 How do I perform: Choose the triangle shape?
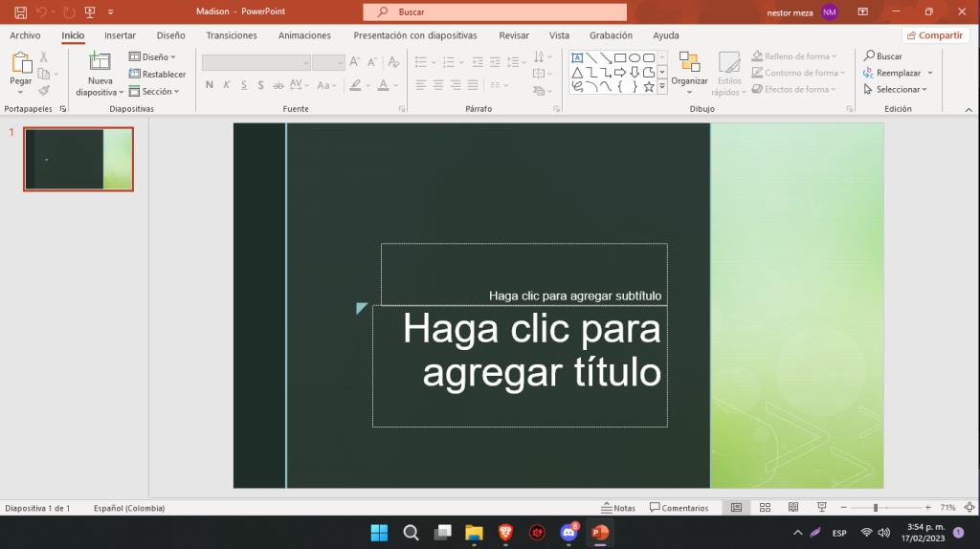tap(577, 73)
